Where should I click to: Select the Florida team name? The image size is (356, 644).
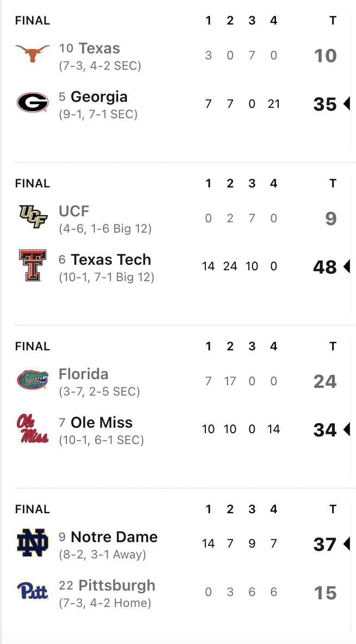[83, 374]
